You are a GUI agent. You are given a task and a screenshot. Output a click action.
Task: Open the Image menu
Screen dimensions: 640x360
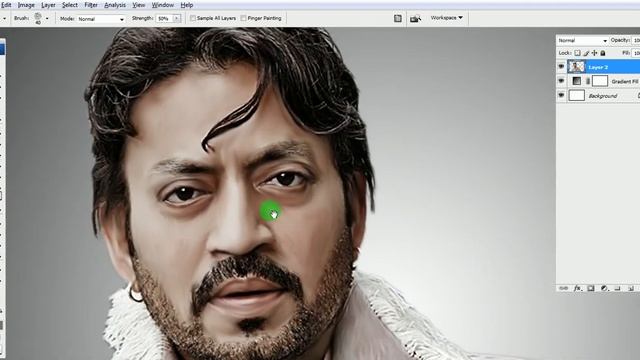26,5
